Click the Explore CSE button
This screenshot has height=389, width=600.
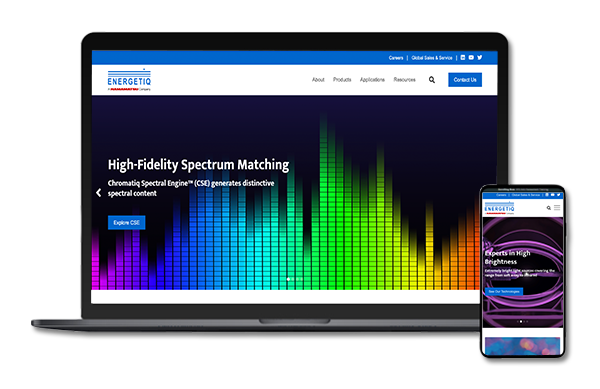click(x=127, y=223)
